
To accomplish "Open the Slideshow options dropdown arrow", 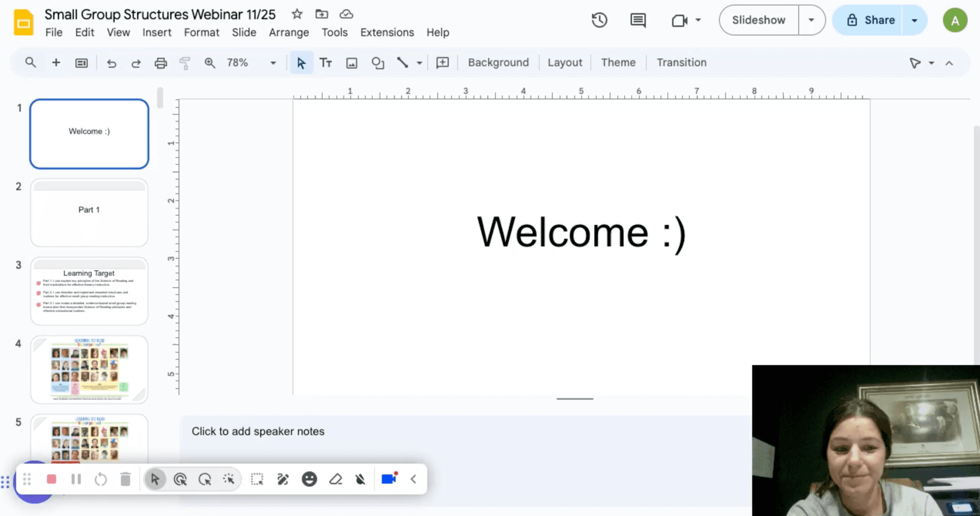I will click(811, 20).
